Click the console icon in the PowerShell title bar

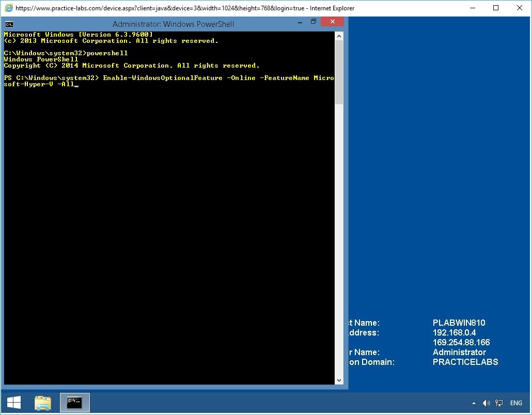(x=8, y=24)
